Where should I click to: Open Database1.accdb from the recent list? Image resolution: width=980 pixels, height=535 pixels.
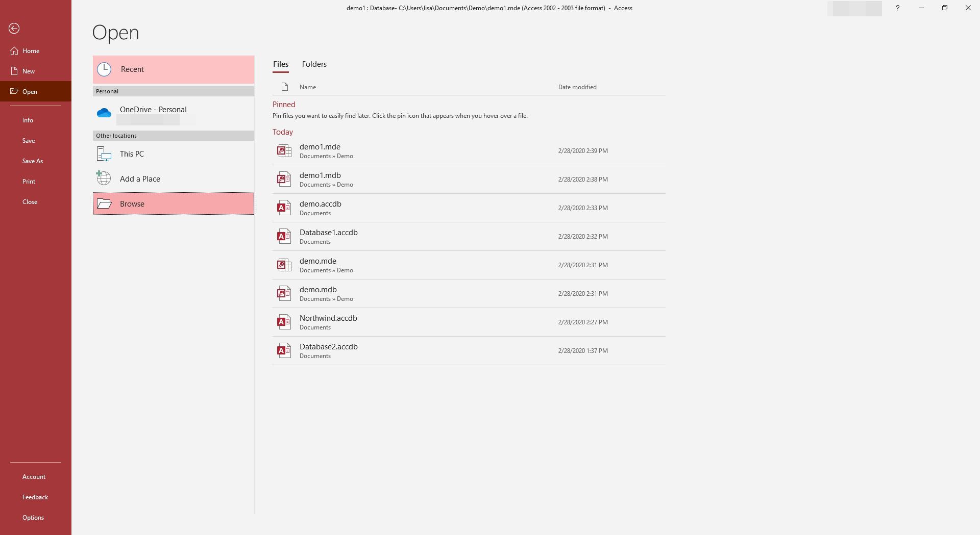469,237
